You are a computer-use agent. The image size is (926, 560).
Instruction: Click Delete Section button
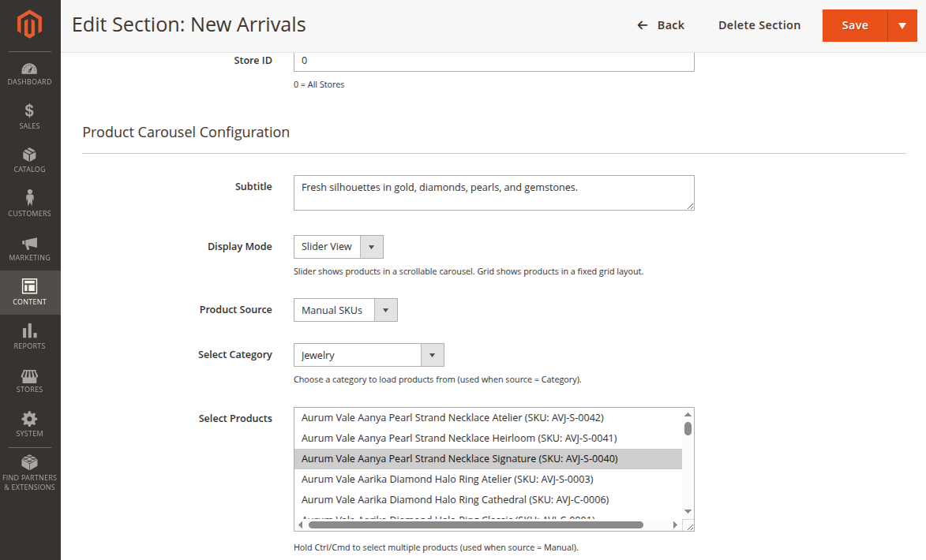click(x=759, y=25)
